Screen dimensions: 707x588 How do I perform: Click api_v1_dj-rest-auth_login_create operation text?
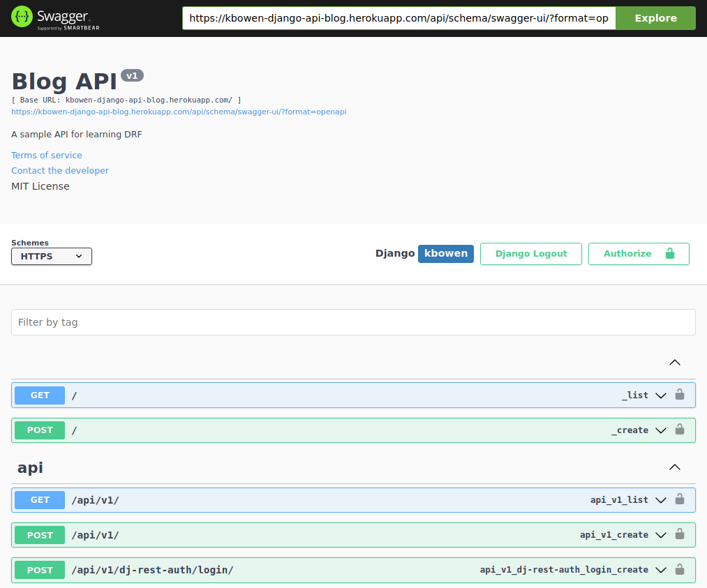pos(564,570)
